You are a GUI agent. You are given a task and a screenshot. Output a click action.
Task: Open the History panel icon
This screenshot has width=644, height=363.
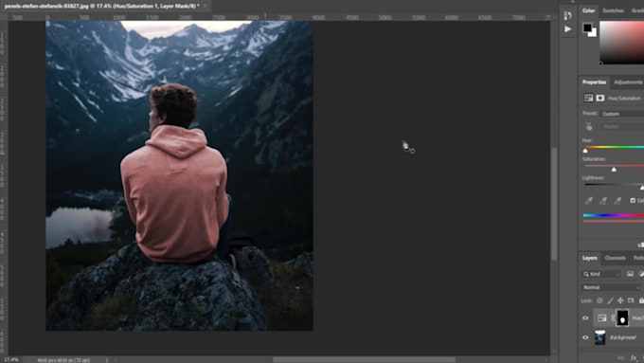point(567,15)
